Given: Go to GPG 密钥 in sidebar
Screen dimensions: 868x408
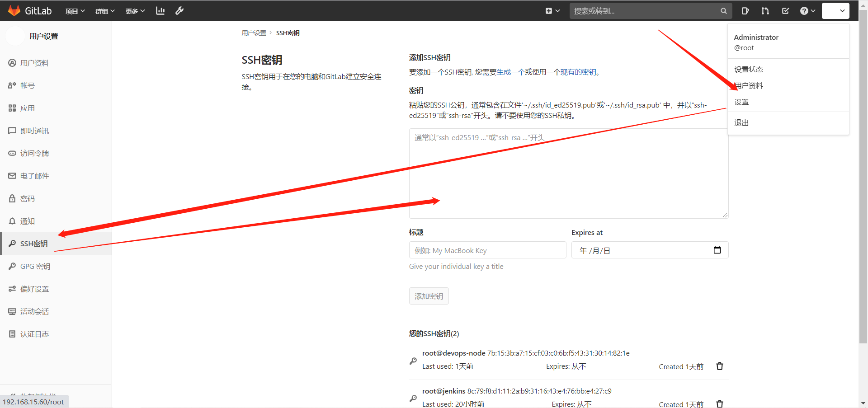Looking at the screenshot, I should (x=35, y=266).
